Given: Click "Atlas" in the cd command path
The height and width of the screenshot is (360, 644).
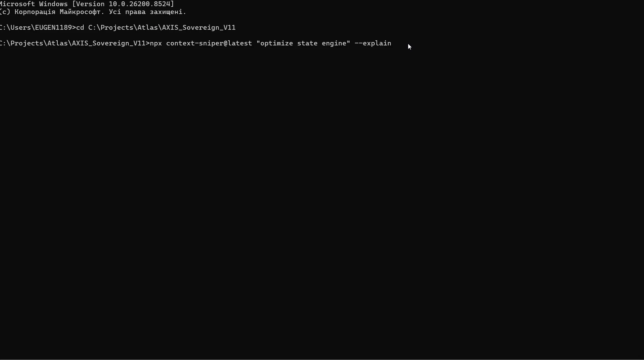Looking at the screenshot, I should (148, 28).
